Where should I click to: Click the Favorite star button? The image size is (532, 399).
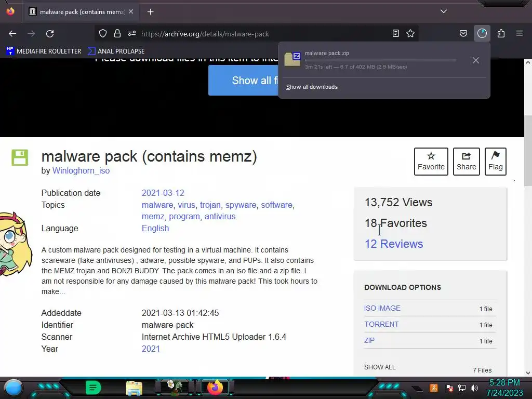[x=431, y=162]
